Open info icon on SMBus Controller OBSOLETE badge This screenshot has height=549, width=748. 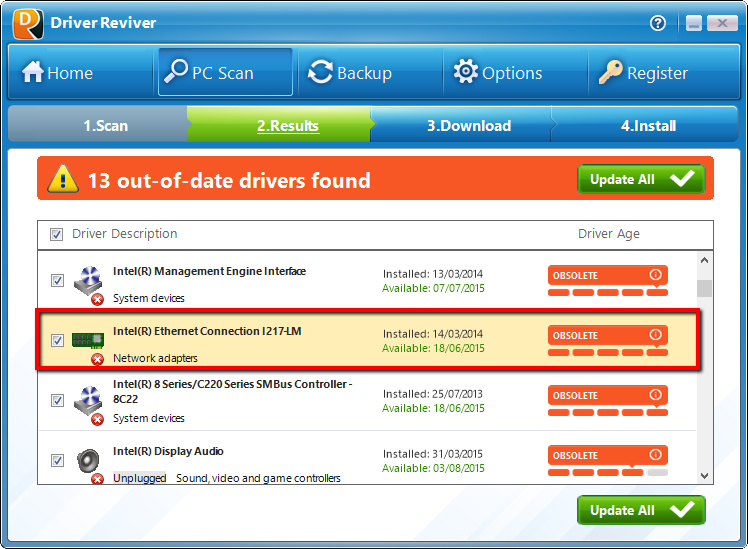coord(655,395)
